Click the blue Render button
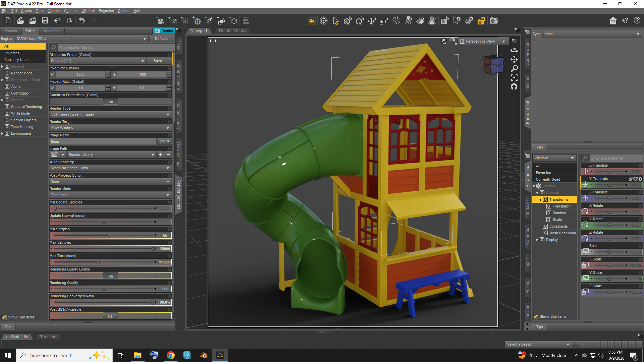 pos(164,31)
